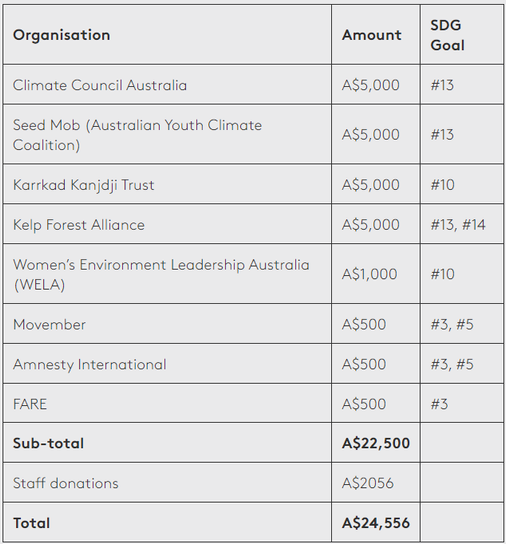The height and width of the screenshot is (544, 506).
Task: Select the Seed Mob organisation cell
Action: coord(167,135)
